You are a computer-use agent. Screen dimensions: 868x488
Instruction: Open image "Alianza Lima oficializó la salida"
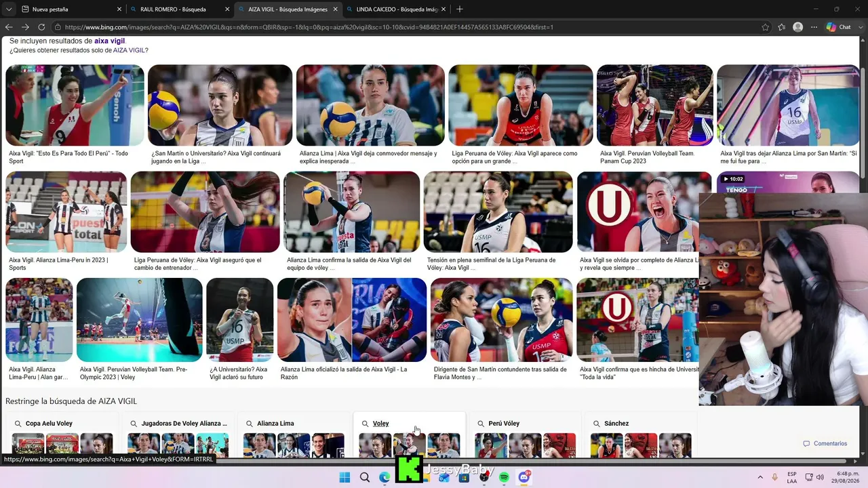coord(352,320)
